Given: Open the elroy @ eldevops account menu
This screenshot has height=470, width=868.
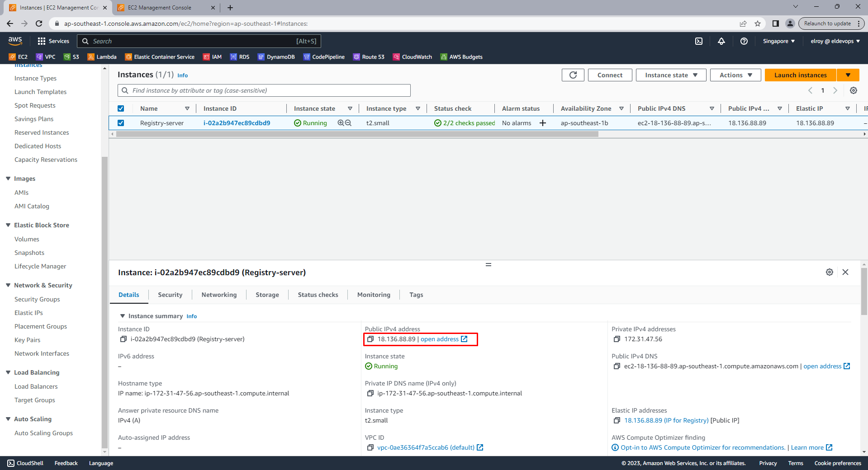Looking at the screenshot, I should coord(835,41).
